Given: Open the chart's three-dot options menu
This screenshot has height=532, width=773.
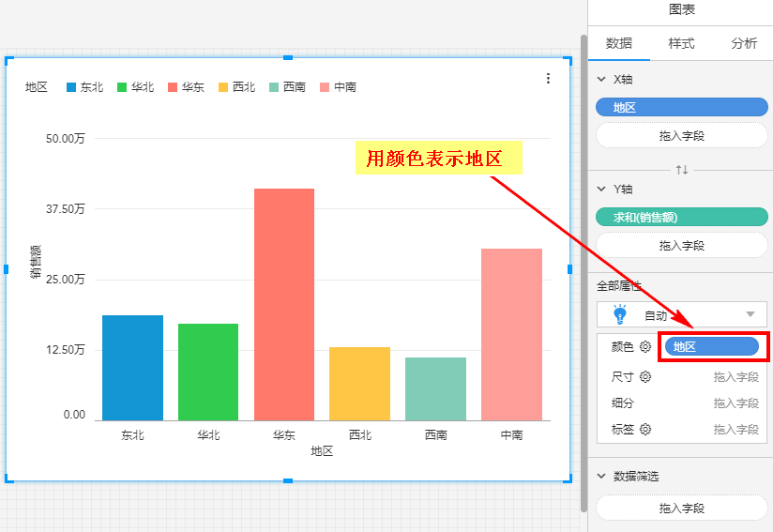Looking at the screenshot, I should (549, 79).
